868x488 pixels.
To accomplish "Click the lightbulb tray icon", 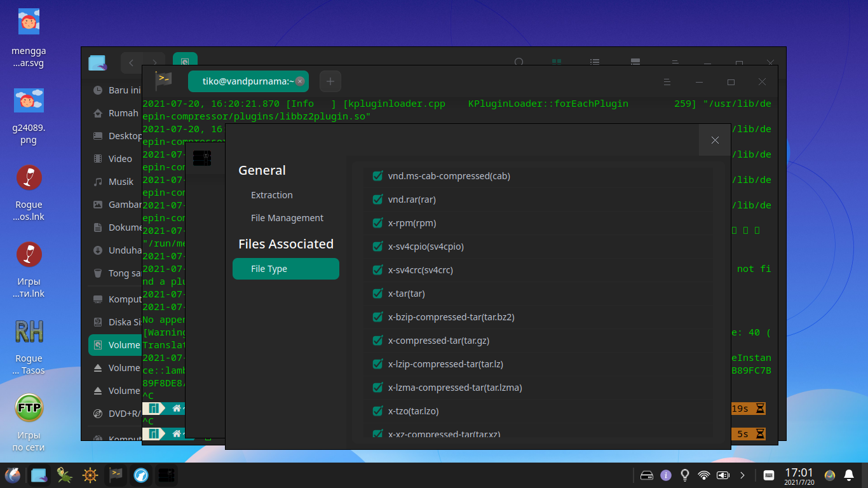I will (x=685, y=475).
